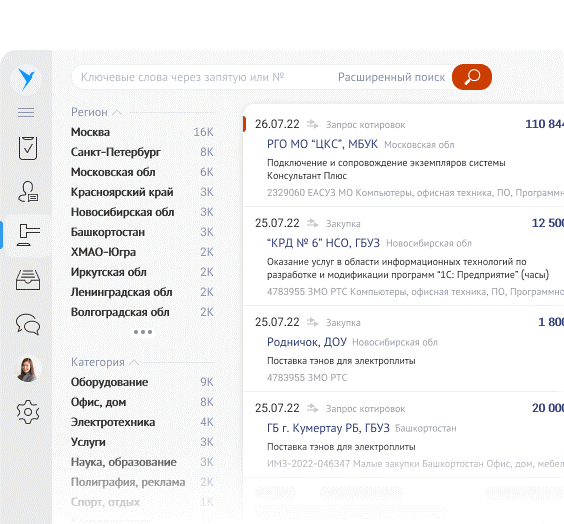The image size is (564, 524).
Task: Click user avatar photo in sidebar
Action: point(28,369)
